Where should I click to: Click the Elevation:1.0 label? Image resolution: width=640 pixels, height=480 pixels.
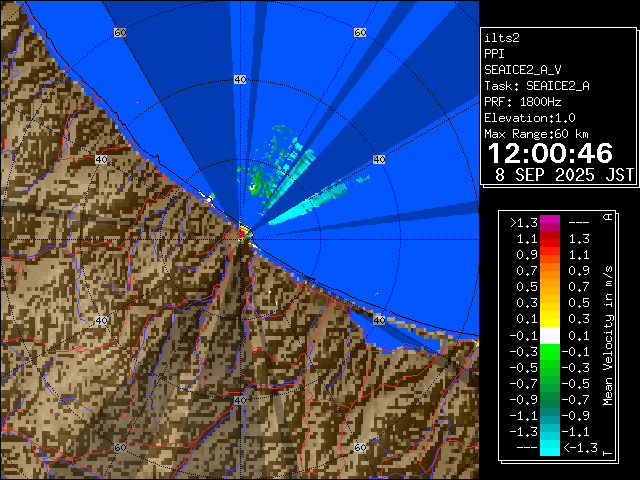(x=529, y=118)
